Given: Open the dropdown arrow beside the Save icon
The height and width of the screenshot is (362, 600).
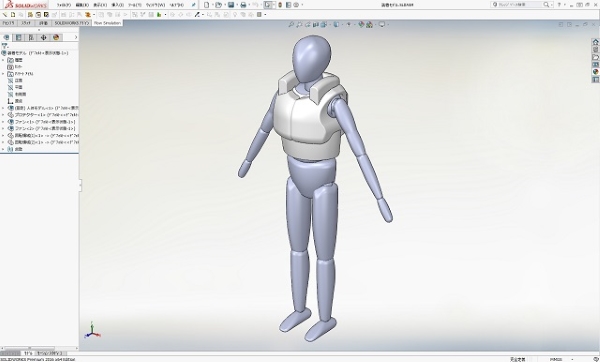Looking at the screenshot, I should click(x=236, y=5).
